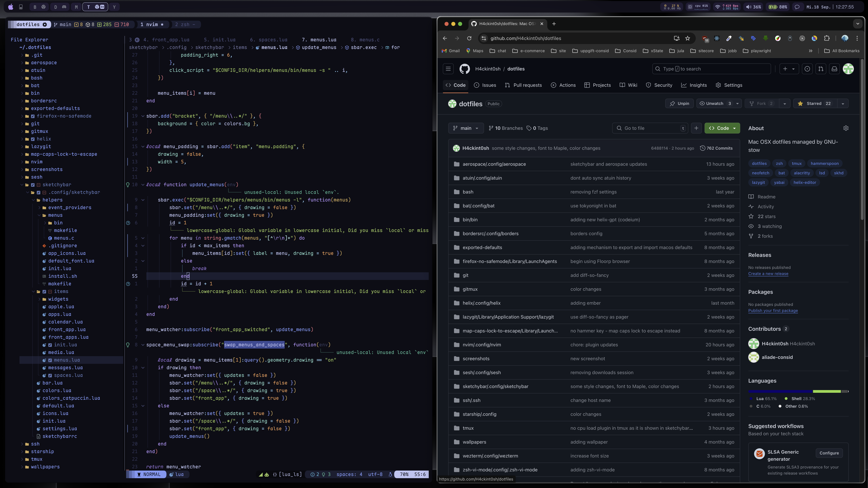Bookmark page with the star icon
This screenshot has width=868, height=488.
(x=687, y=38)
